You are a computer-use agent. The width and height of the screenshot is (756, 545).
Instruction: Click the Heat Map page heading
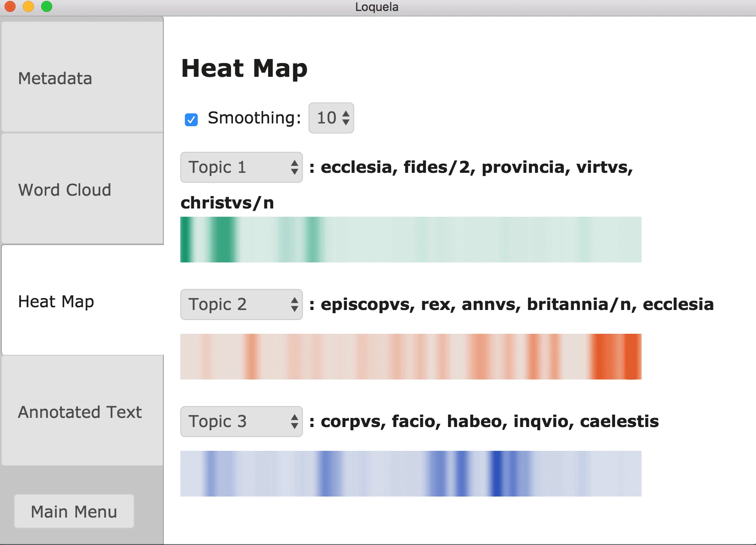(244, 69)
